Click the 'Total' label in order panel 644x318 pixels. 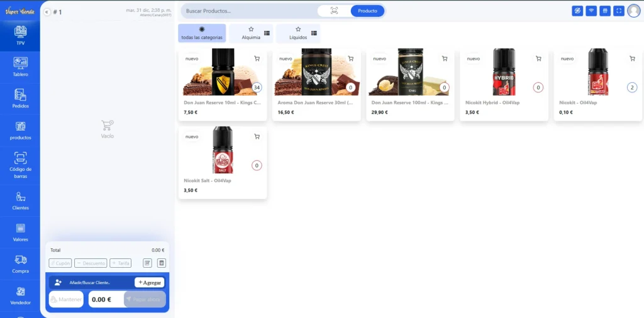point(55,250)
